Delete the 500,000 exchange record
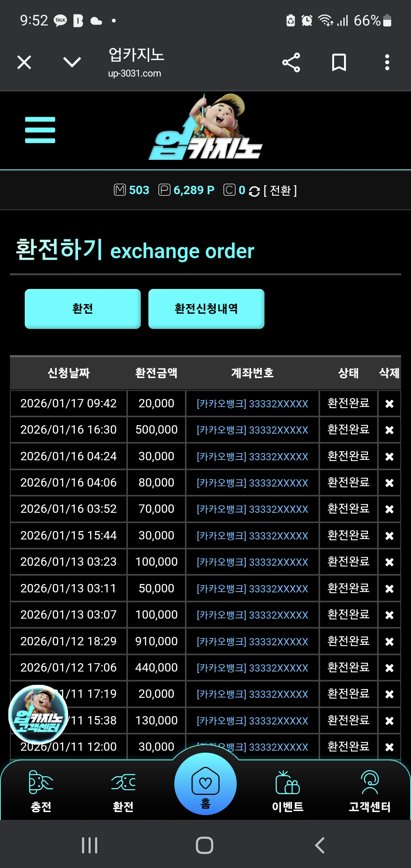The image size is (411, 868). coord(389,430)
